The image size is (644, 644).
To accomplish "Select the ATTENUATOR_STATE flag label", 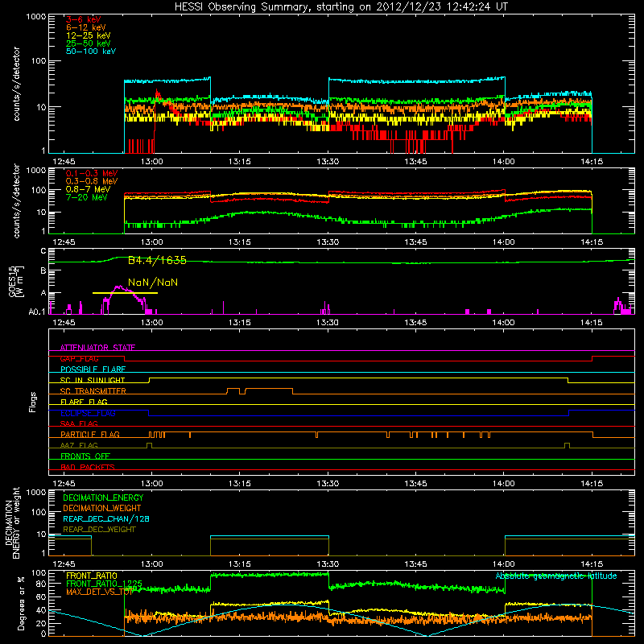I will tap(97, 348).
